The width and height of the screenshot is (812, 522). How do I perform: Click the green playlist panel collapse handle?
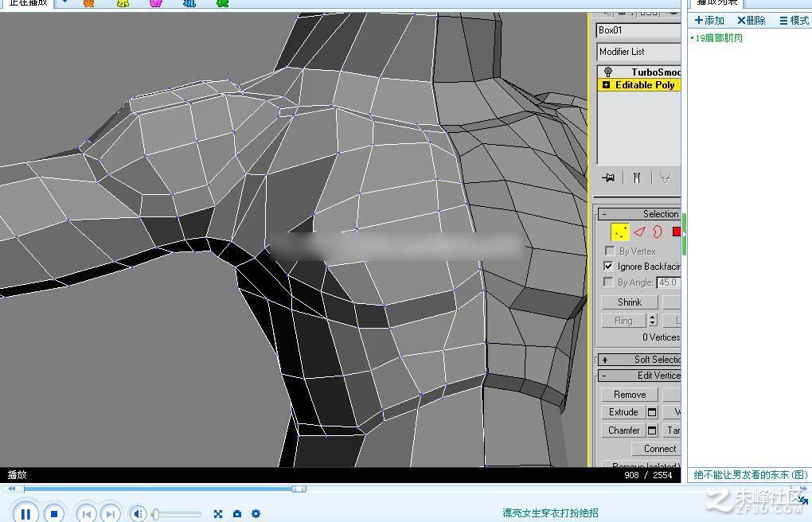(x=685, y=234)
